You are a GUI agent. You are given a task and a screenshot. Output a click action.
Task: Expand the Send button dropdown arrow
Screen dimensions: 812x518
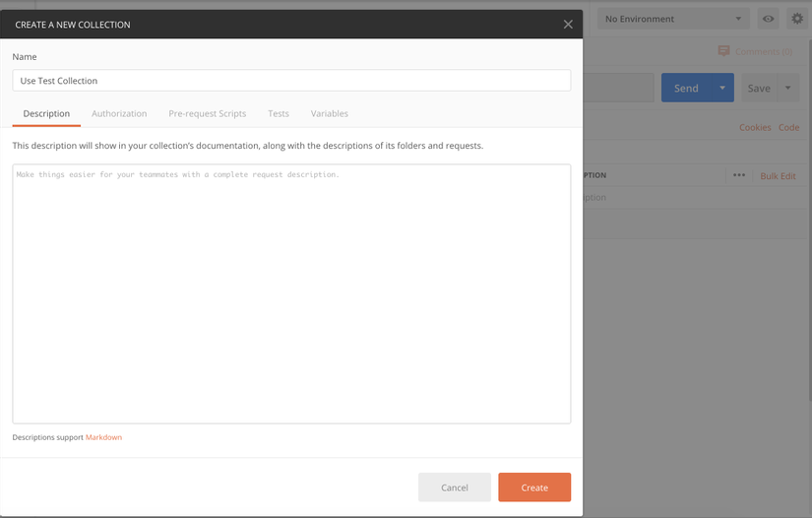coord(722,88)
